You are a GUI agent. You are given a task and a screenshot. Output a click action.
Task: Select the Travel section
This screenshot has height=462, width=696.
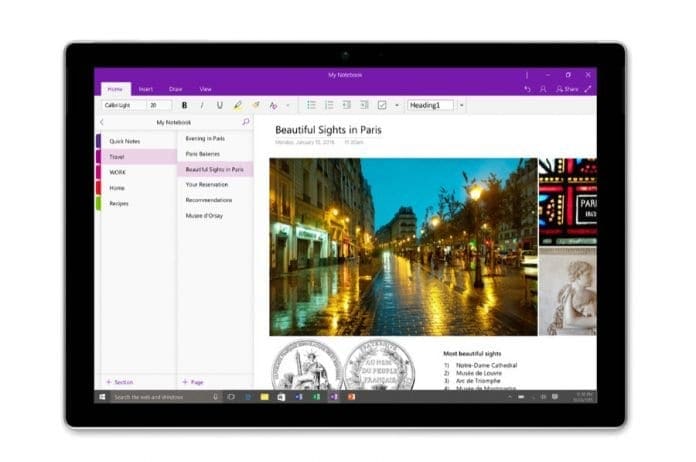pos(137,157)
